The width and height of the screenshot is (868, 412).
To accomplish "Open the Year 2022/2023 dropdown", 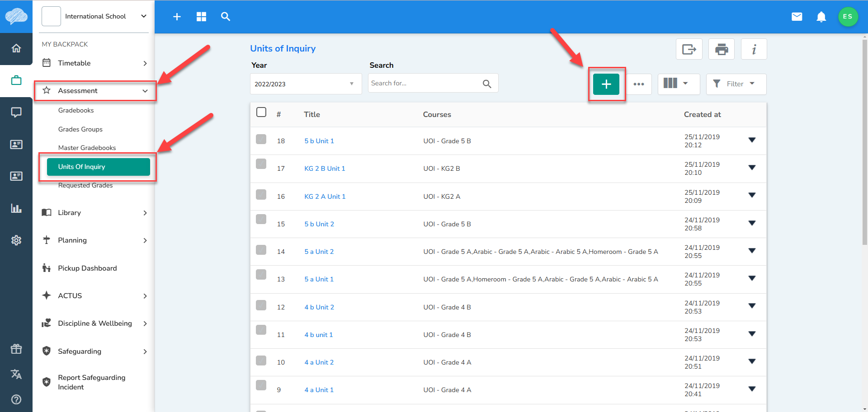I will (x=306, y=84).
